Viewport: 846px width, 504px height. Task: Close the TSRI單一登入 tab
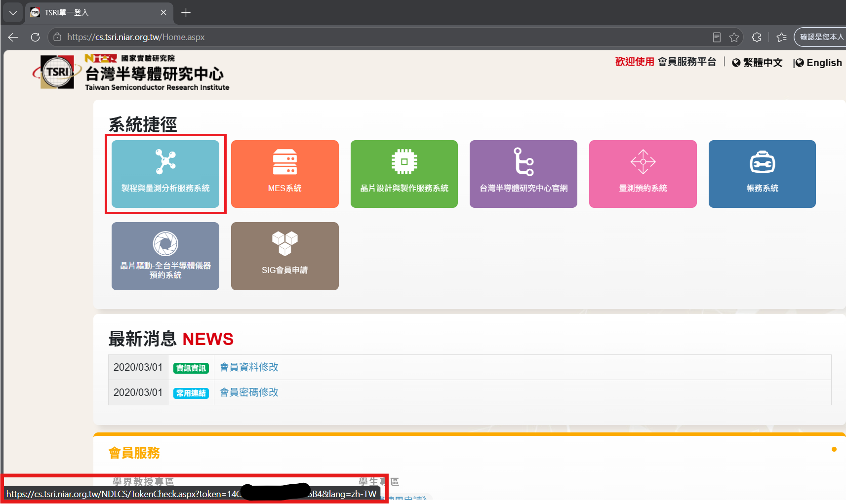click(x=163, y=13)
